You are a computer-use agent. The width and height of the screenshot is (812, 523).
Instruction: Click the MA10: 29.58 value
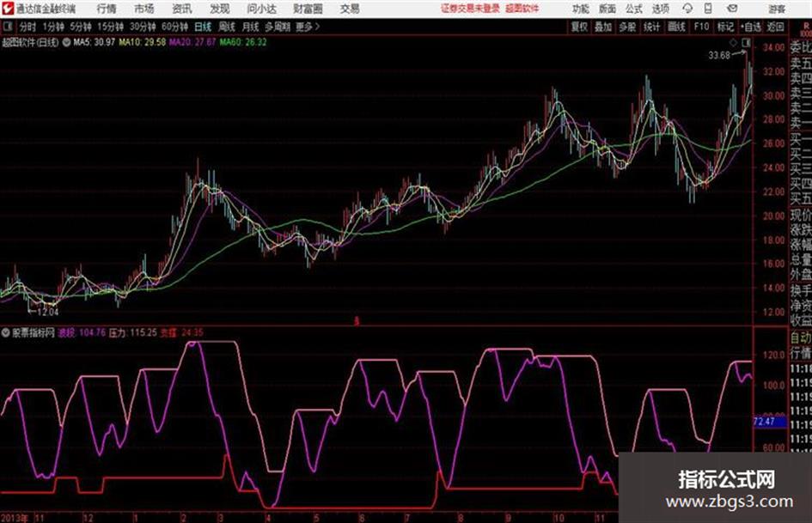pyautogui.click(x=143, y=42)
